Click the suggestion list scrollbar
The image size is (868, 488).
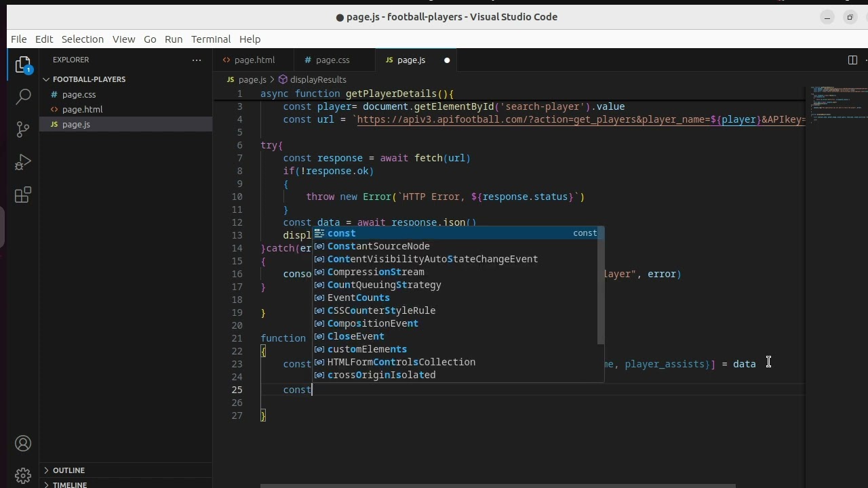point(600,285)
